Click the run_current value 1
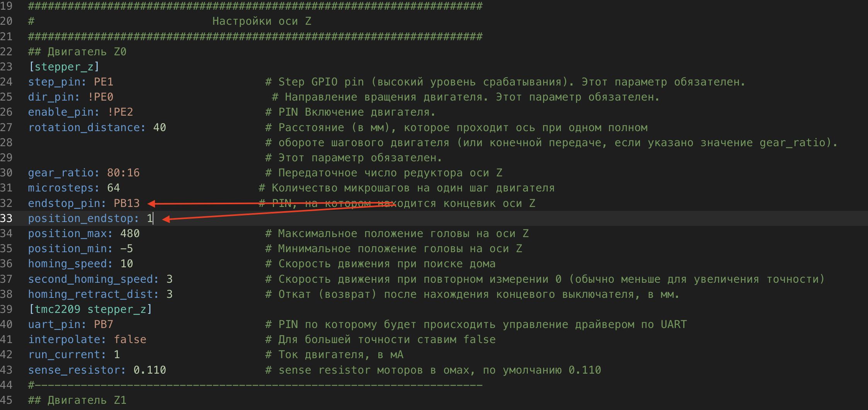868x410 pixels. click(x=117, y=355)
